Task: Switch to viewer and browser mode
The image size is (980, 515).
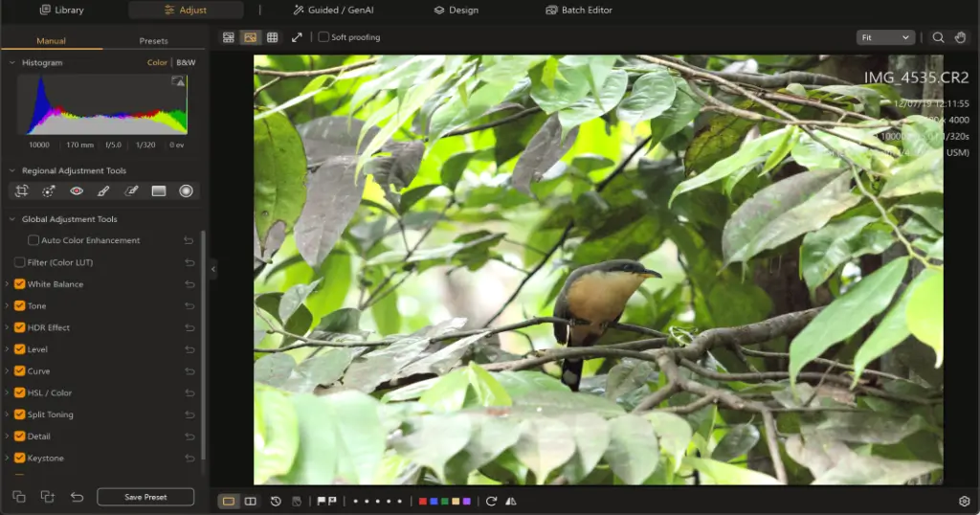Action: [x=229, y=37]
